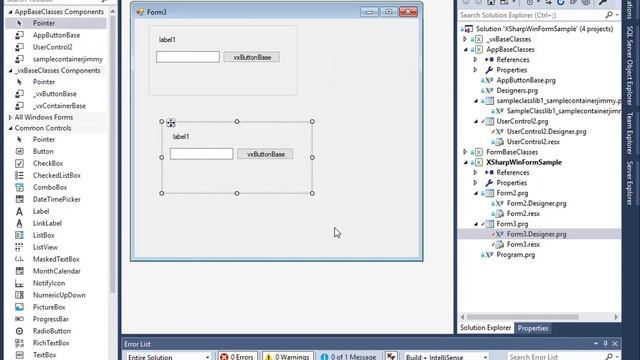Select UserControl2.Designer.prg file
The height and width of the screenshot is (360, 640).
[x=546, y=131]
